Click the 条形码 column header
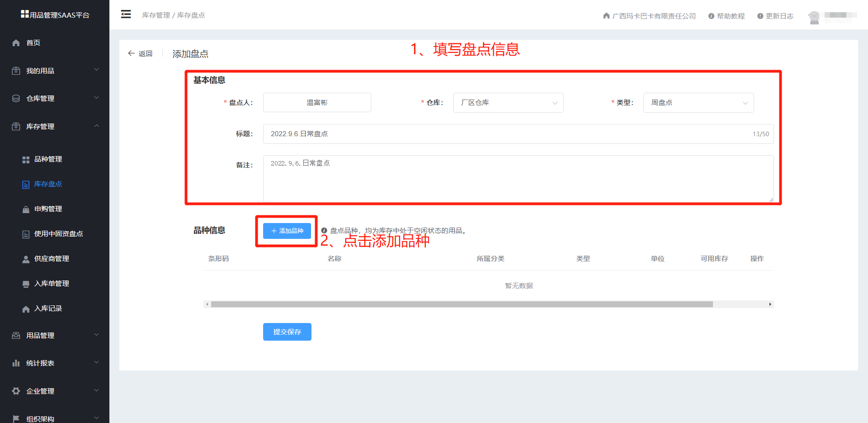Viewport: 868px width, 423px height. [x=218, y=259]
